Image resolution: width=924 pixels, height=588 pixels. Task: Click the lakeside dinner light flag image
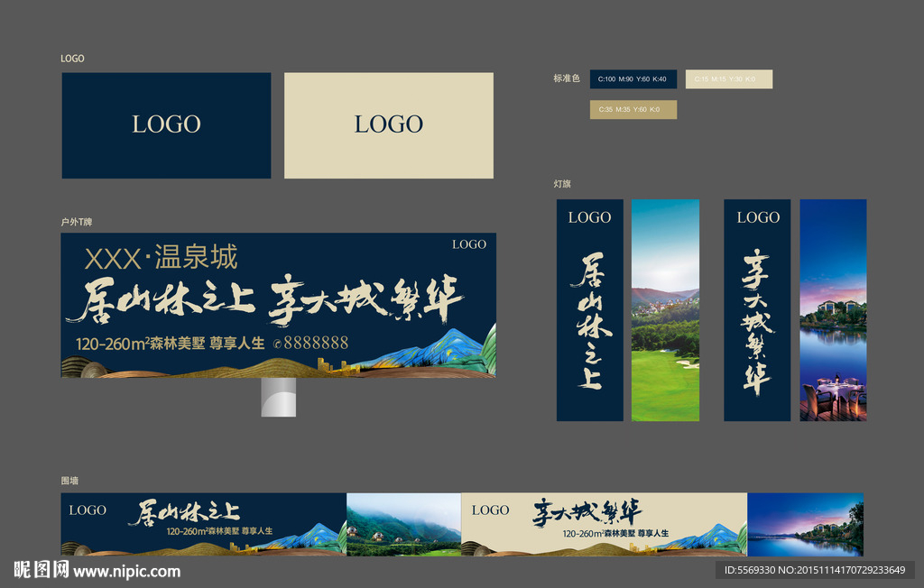831,309
